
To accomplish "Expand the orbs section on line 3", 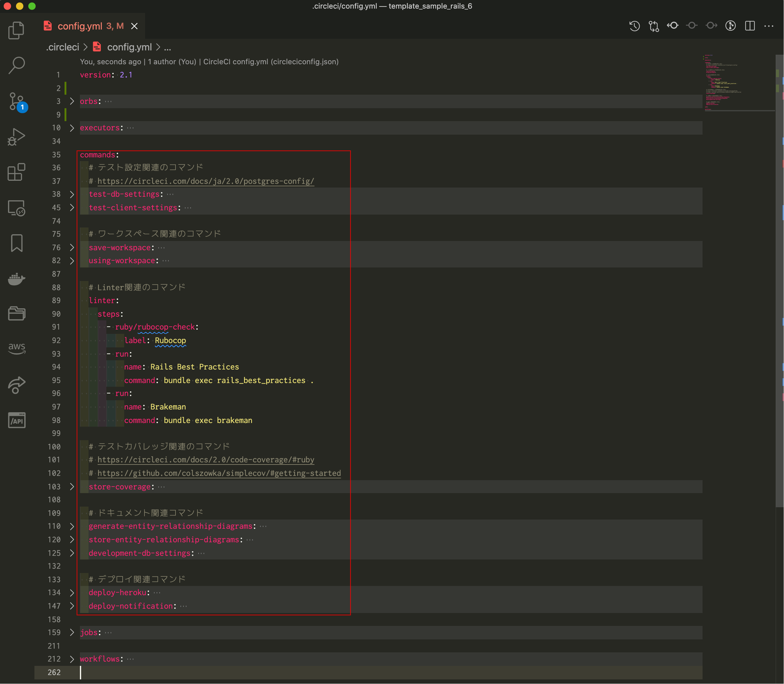I will click(x=72, y=101).
